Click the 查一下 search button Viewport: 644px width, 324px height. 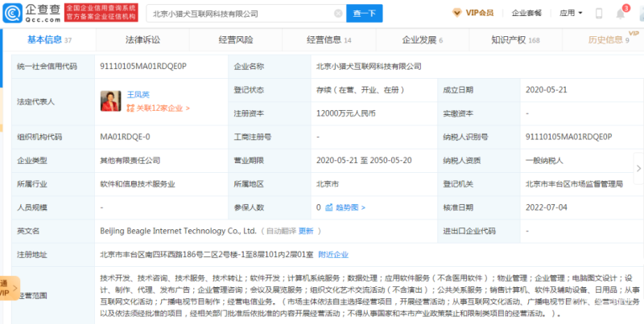click(x=365, y=14)
